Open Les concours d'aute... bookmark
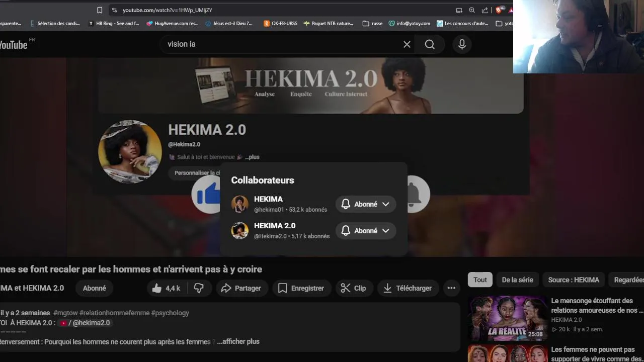The width and height of the screenshot is (644, 362). (462, 23)
